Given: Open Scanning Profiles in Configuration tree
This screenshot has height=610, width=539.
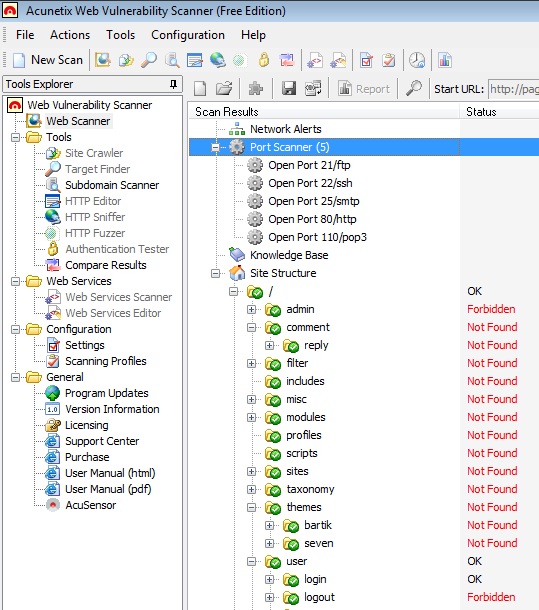Looking at the screenshot, I should [x=105, y=361].
